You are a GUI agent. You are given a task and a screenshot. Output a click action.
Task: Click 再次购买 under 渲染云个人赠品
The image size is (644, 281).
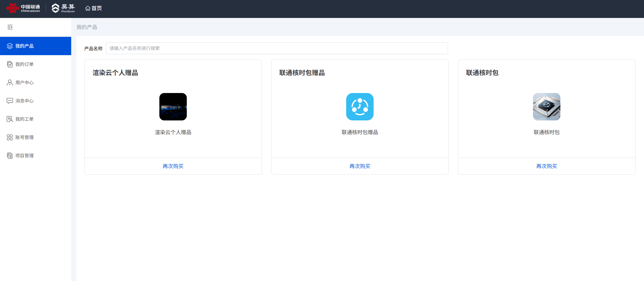click(173, 166)
